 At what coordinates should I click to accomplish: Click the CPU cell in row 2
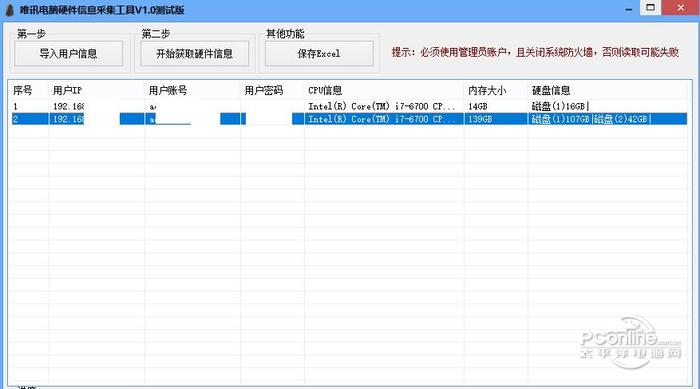pos(382,119)
